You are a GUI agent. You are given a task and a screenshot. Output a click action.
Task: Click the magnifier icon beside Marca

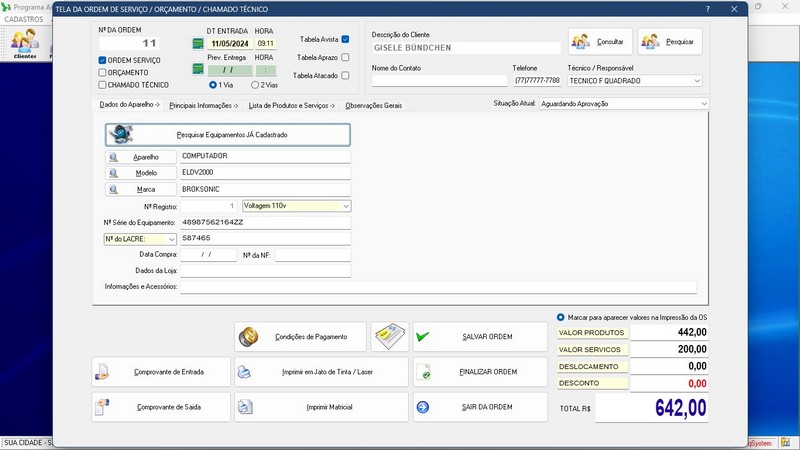click(x=115, y=189)
